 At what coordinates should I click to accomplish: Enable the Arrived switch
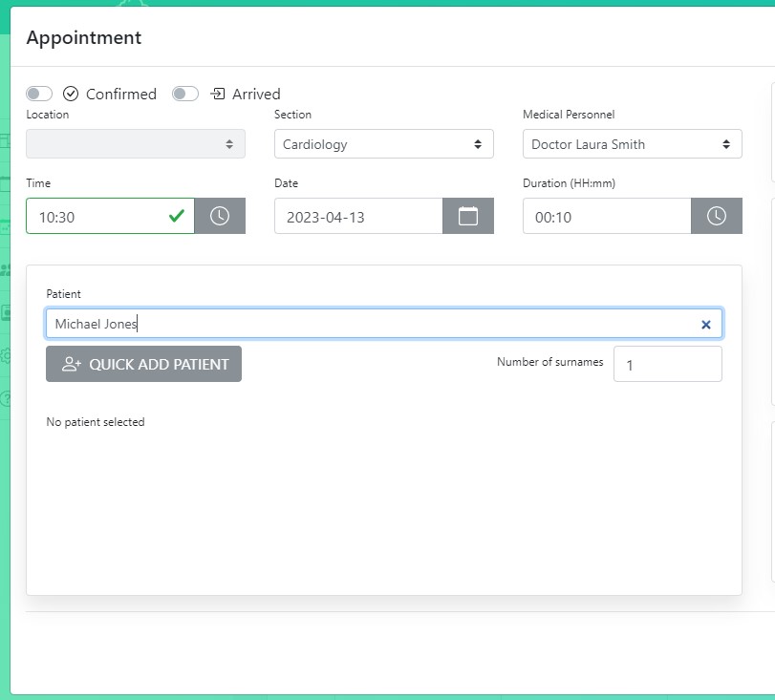tap(185, 94)
